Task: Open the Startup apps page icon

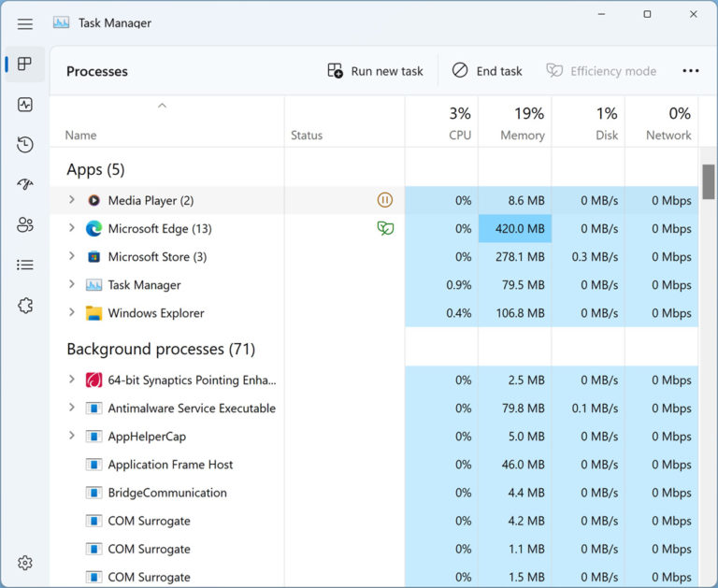Action: [x=25, y=184]
